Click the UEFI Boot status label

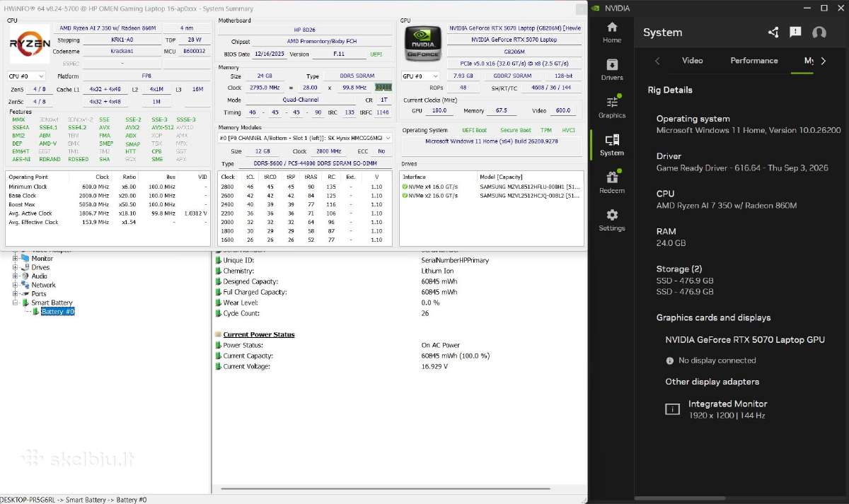(476, 130)
